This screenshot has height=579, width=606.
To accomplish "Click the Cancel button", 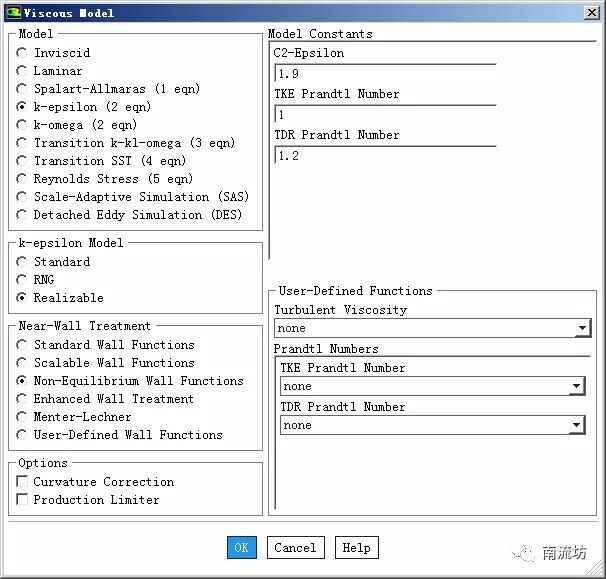I will [295, 548].
